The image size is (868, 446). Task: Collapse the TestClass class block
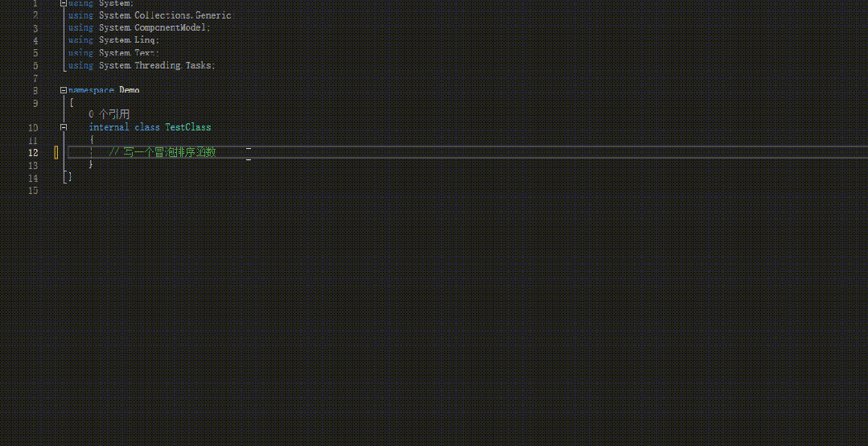tap(64, 127)
